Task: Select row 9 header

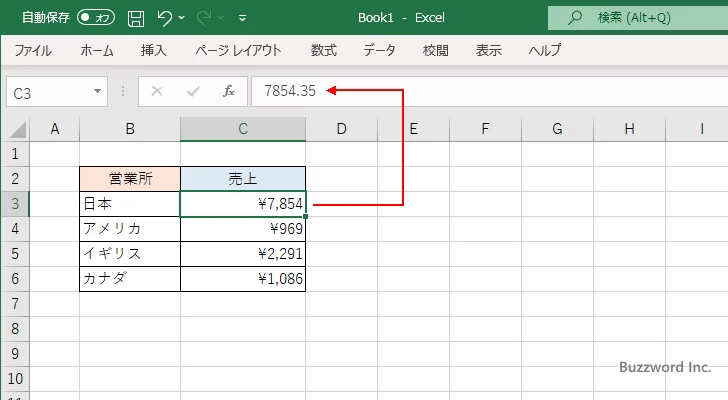Action: tap(15, 354)
